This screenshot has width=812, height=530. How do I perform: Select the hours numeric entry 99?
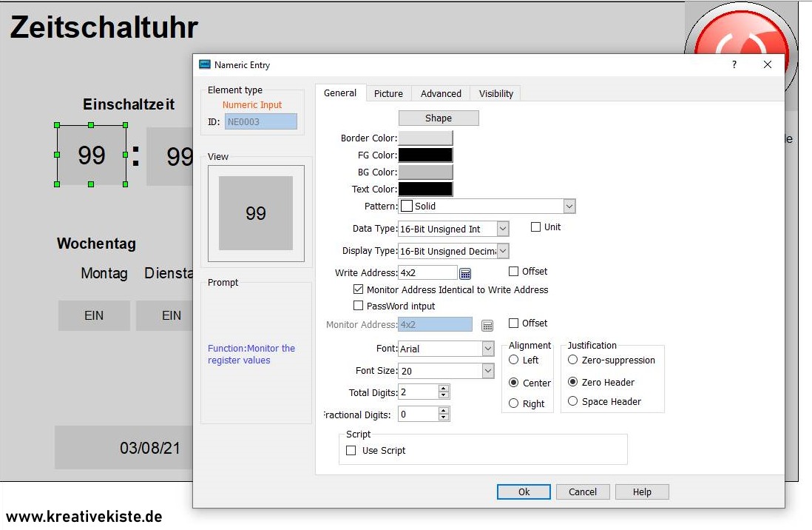tap(92, 155)
